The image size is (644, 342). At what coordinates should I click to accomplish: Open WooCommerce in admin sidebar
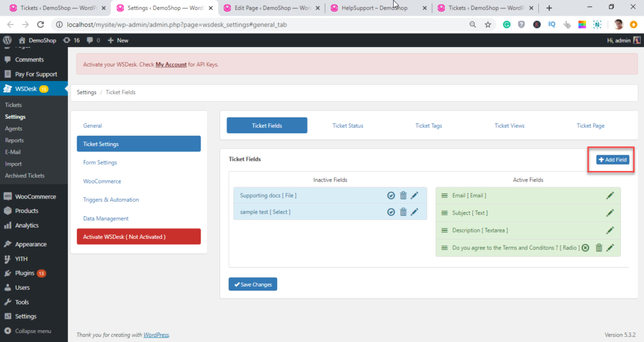pyautogui.click(x=34, y=197)
